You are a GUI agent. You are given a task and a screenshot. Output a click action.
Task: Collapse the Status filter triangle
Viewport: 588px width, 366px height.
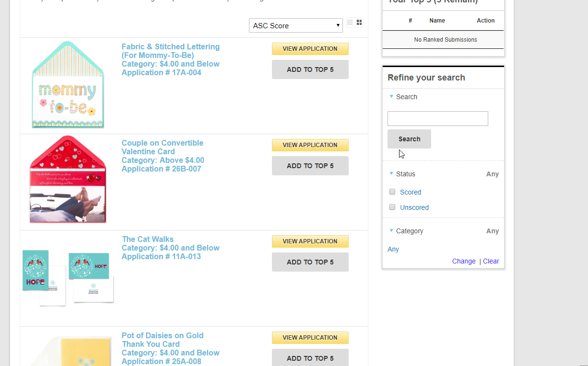click(x=391, y=174)
